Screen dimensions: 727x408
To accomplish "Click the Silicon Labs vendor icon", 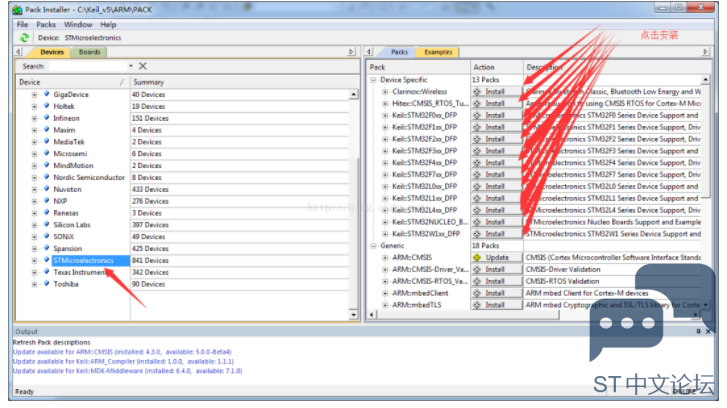I will coord(46,224).
